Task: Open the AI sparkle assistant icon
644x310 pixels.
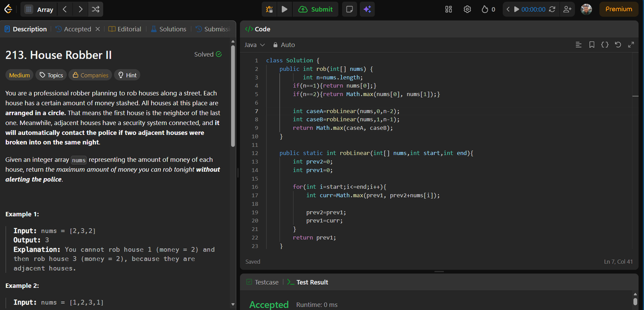Action: 367,9
